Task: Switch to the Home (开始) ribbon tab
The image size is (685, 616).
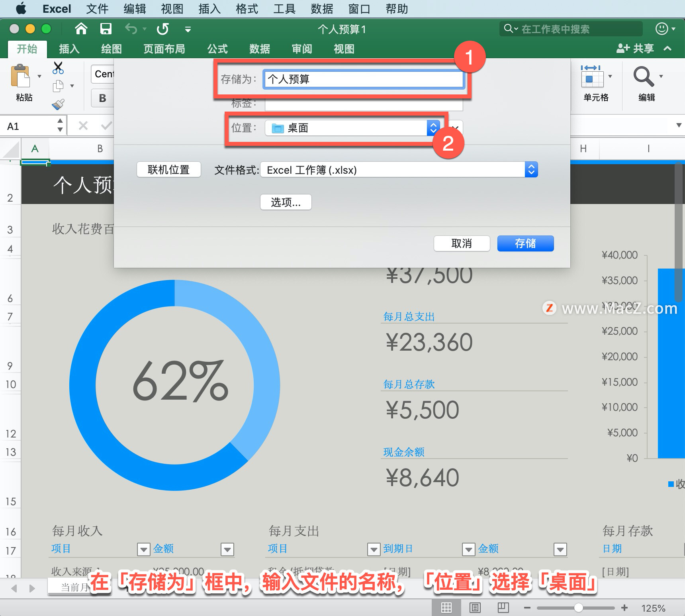Action: [x=27, y=49]
